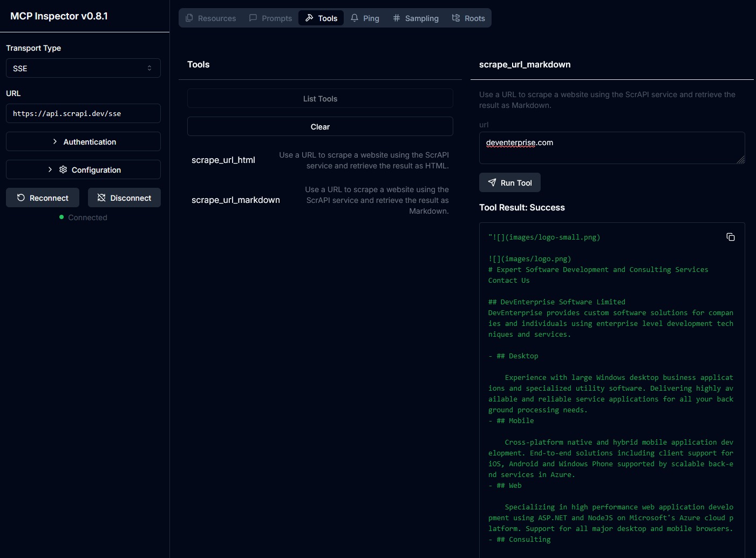Select the scrape_url_html tool
756x558 pixels.
point(223,160)
